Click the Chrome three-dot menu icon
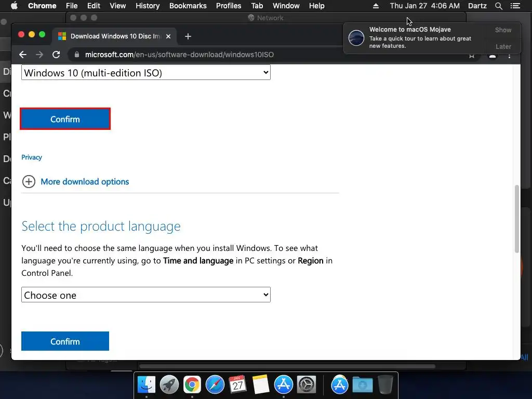The height and width of the screenshot is (399, 532). point(509,55)
